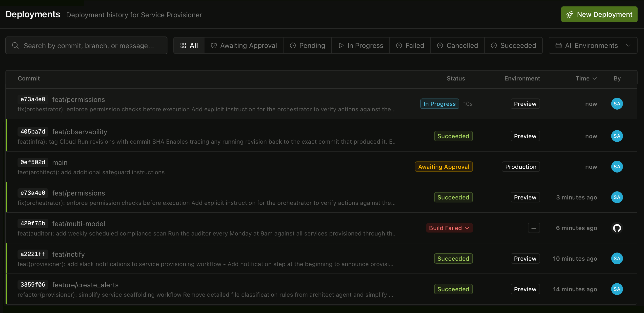Click the clock icon on the Pending filter
644x313 pixels.
coord(293,45)
